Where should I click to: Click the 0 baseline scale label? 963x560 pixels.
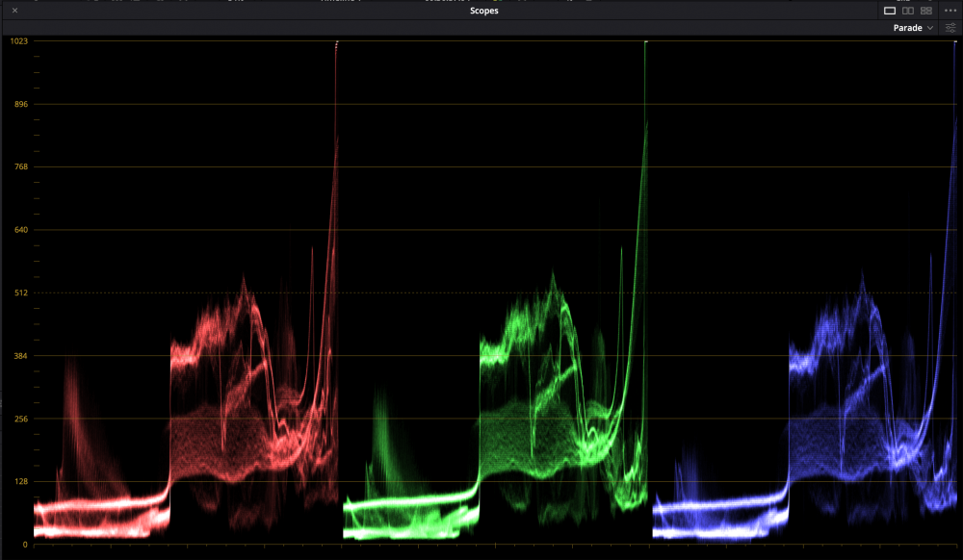click(x=25, y=545)
